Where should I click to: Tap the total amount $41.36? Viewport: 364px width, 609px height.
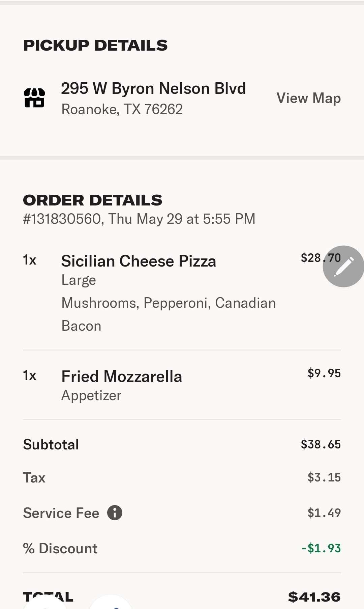click(314, 597)
